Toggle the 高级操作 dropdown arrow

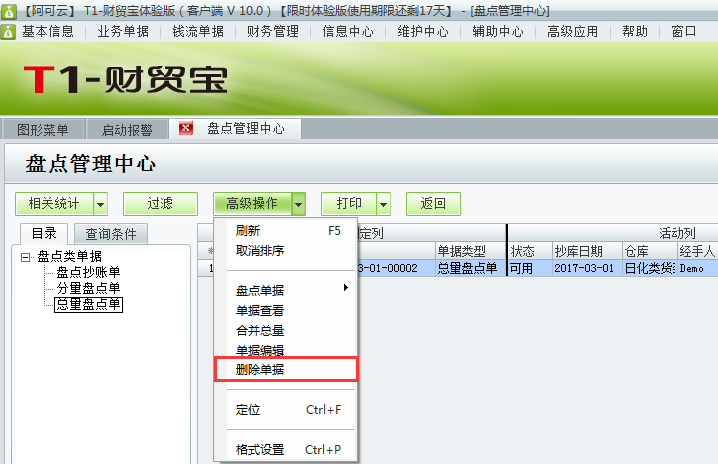coord(299,204)
